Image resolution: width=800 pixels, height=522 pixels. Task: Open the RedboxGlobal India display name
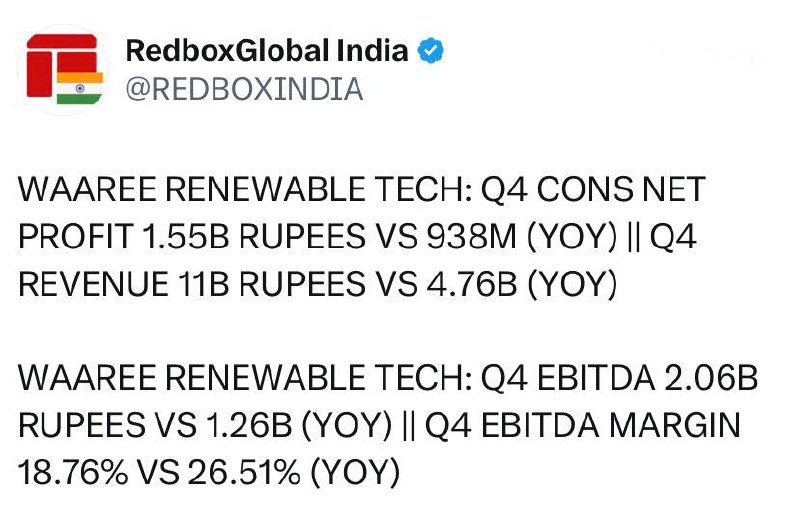click(x=266, y=51)
